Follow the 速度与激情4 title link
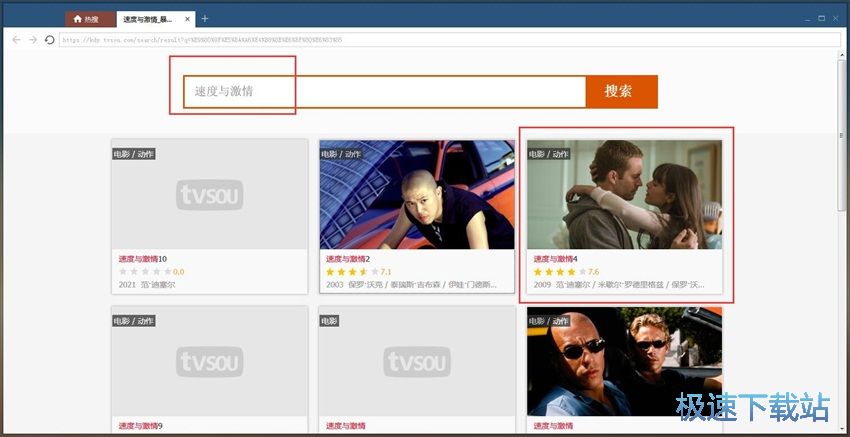Viewport: 850px width, 437px height. point(556,259)
